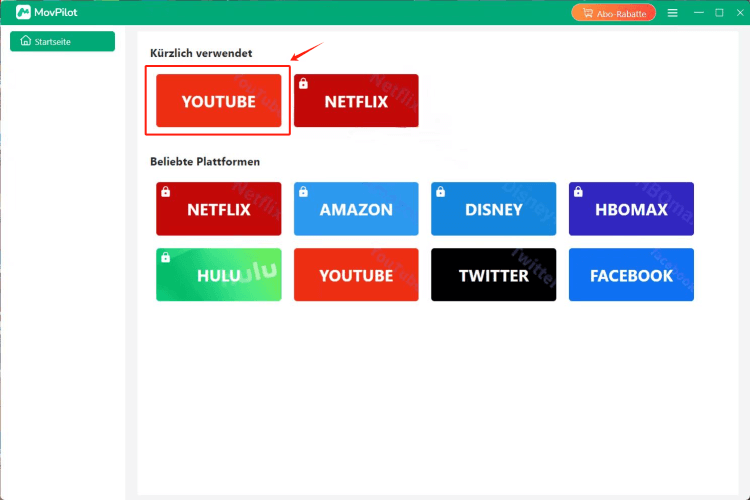Click lock icon on recent Netflix tile
This screenshot has height=500, width=750.
[x=303, y=84]
